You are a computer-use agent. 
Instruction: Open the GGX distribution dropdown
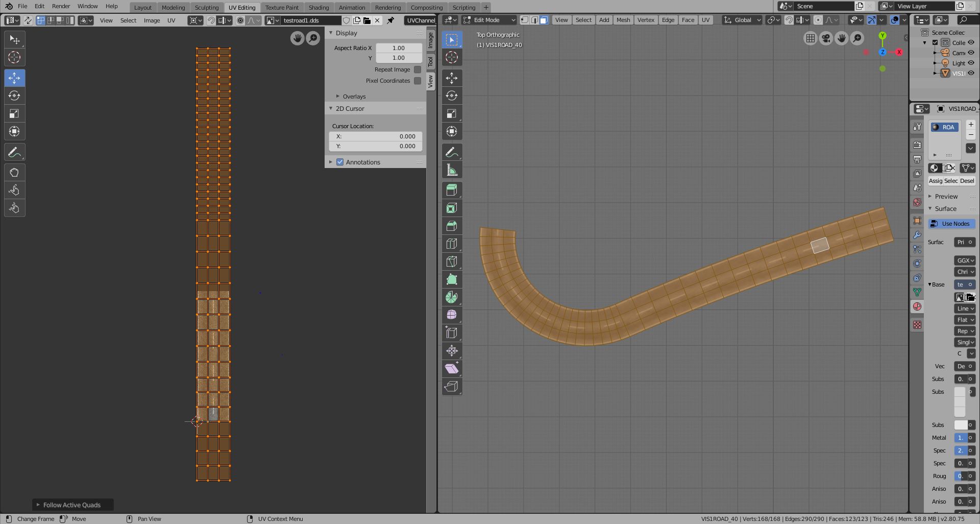click(x=965, y=260)
